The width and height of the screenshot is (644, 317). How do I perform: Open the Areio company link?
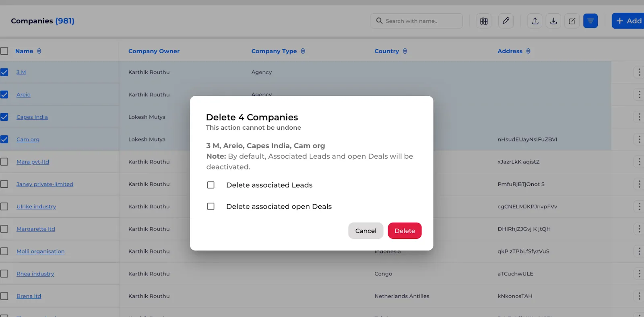23,95
